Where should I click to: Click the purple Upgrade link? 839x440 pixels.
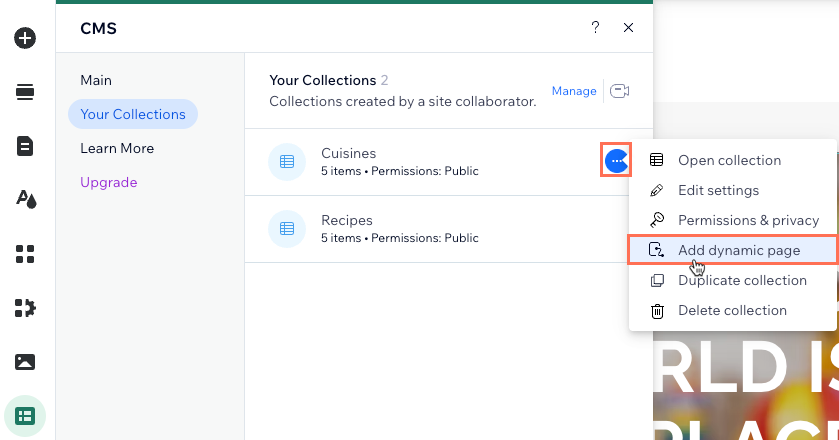pos(109,183)
